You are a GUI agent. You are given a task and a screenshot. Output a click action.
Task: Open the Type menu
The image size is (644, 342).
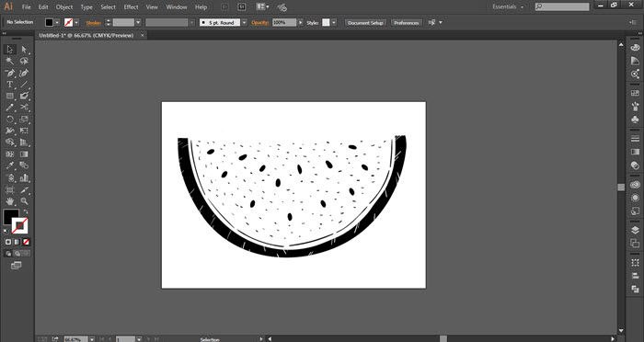pos(86,7)
